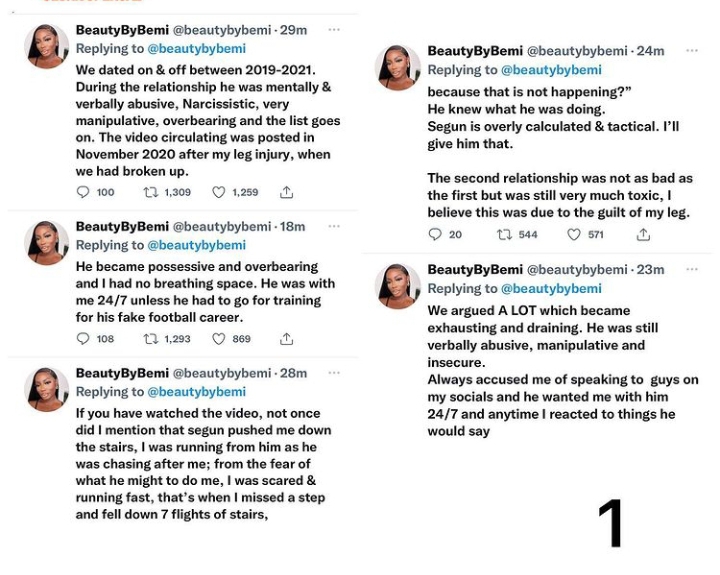Screen dimensions: 720x575
Task: Open @beautybybemi link in the 23m tweet
Action: [551, 289]
